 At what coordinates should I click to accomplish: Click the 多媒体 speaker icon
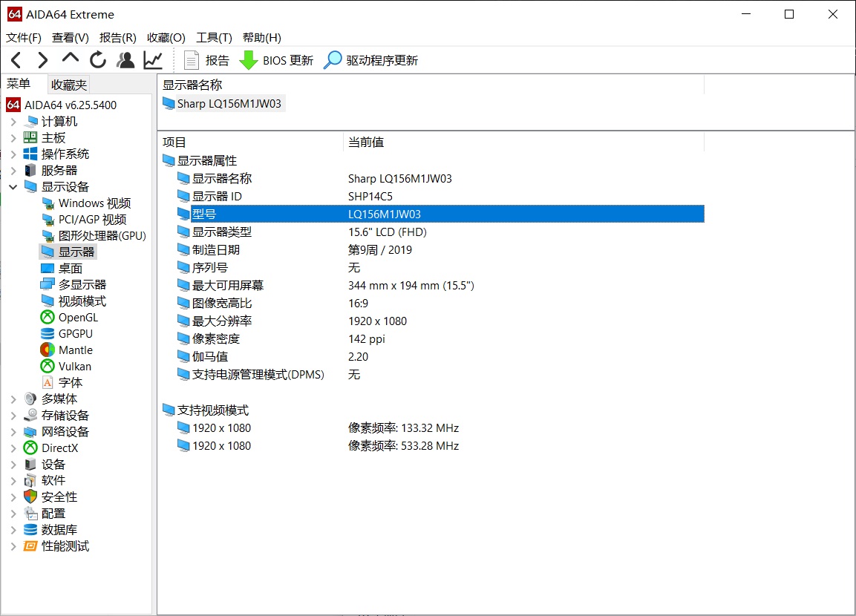[x=30, y=399]
